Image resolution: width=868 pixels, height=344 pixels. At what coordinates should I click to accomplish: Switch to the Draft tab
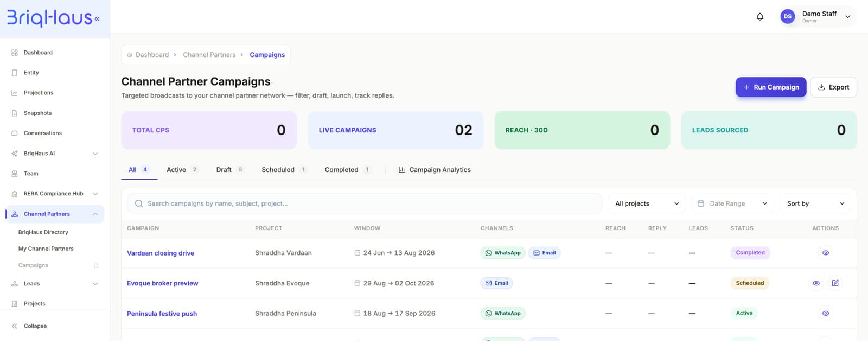click(229, 170)
